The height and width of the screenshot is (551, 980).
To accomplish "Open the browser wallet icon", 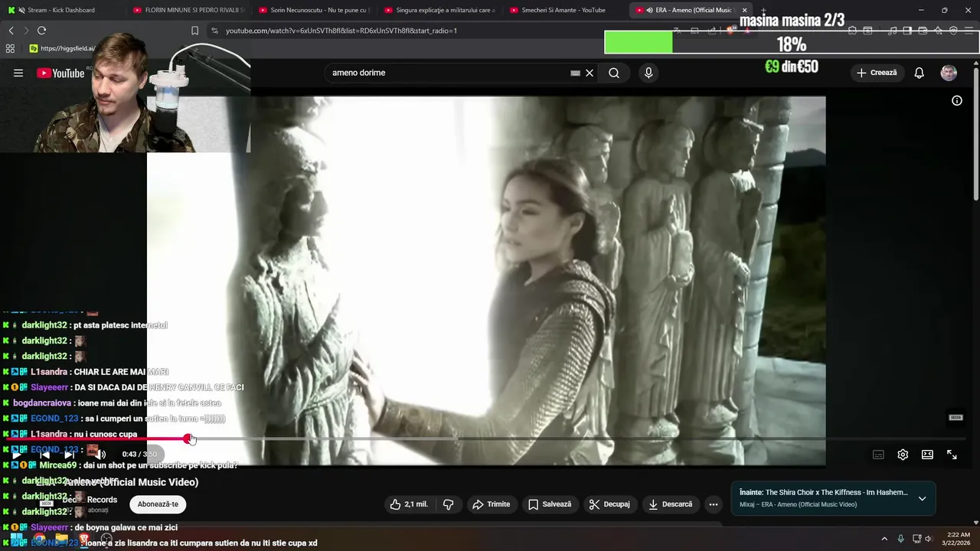I will (x=923, y=31).
